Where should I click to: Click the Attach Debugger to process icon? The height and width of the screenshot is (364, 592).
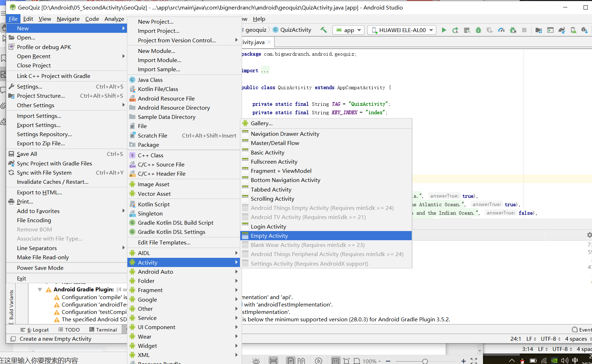513,30
